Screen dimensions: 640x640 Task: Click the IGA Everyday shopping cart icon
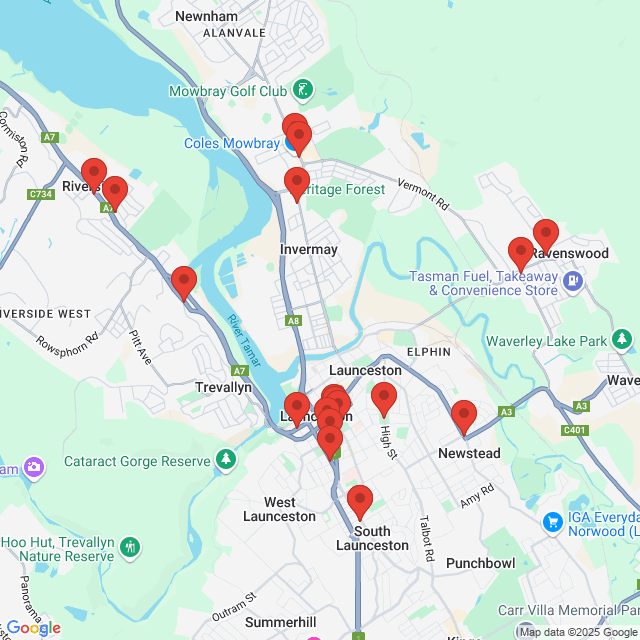553,522
